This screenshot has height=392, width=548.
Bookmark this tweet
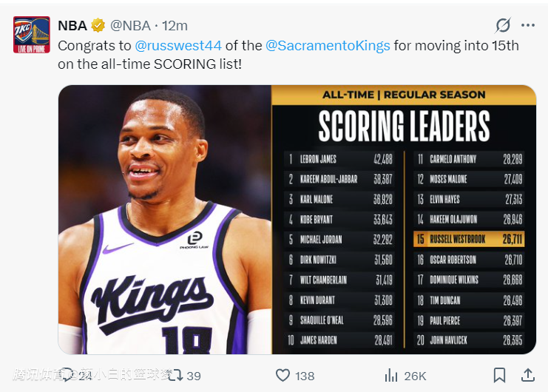[x=500, y=376]
